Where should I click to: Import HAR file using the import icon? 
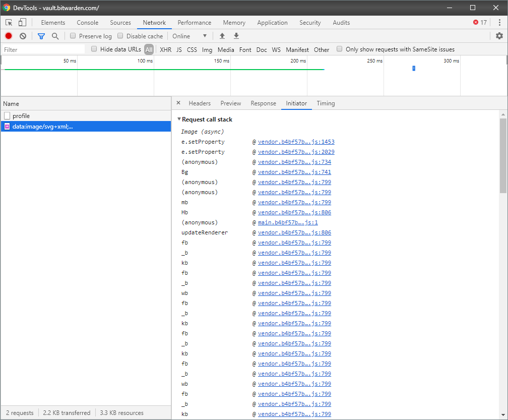coord(222,36)
